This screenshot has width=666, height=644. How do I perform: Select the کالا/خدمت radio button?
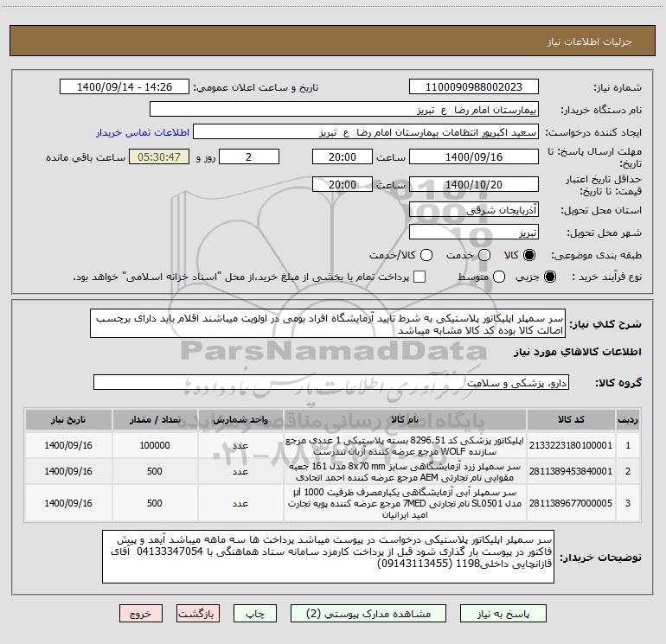[x=426, y=255]
